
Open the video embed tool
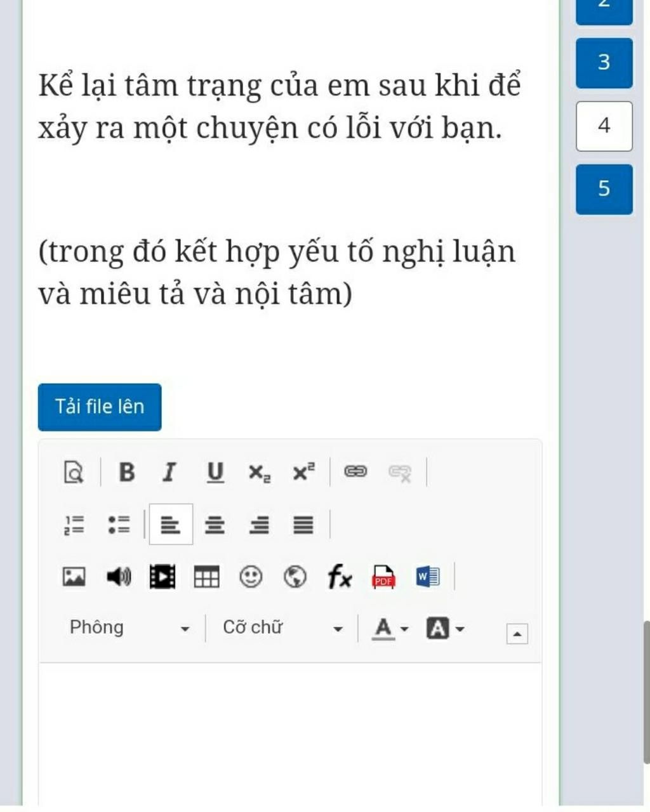pos(162,576)
